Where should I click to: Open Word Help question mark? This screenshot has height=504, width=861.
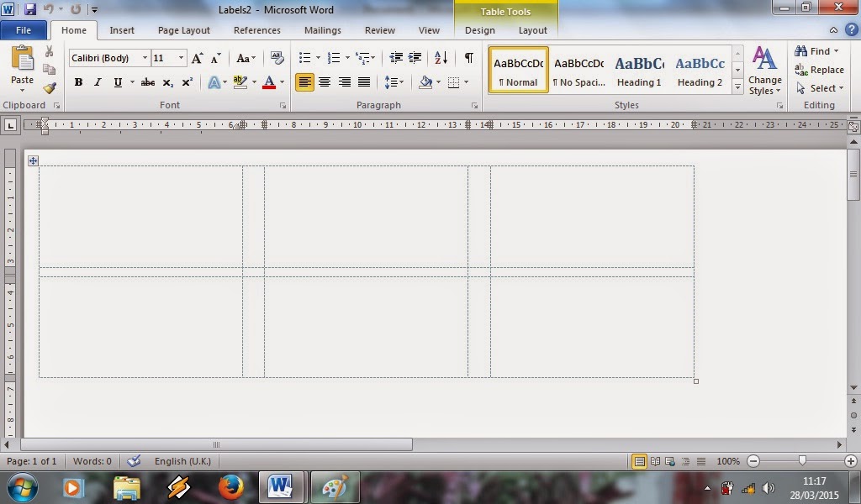[851, 30]
